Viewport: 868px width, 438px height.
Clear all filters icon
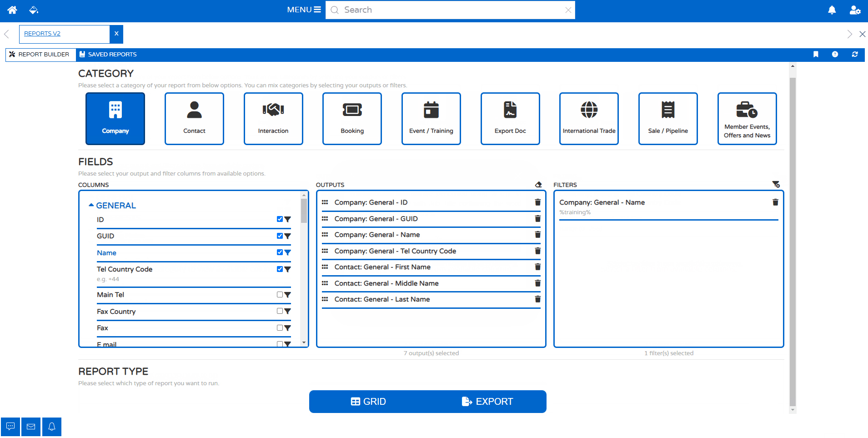tap(776, 184)
